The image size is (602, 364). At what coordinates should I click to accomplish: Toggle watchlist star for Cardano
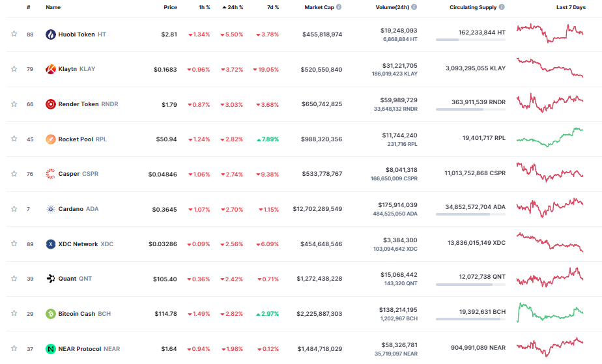coord(14,209)
